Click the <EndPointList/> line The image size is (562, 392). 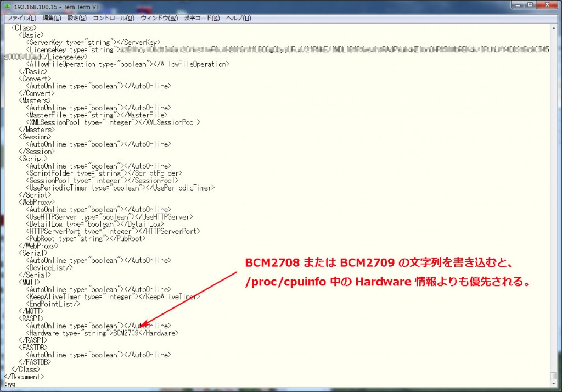(53, 304)
